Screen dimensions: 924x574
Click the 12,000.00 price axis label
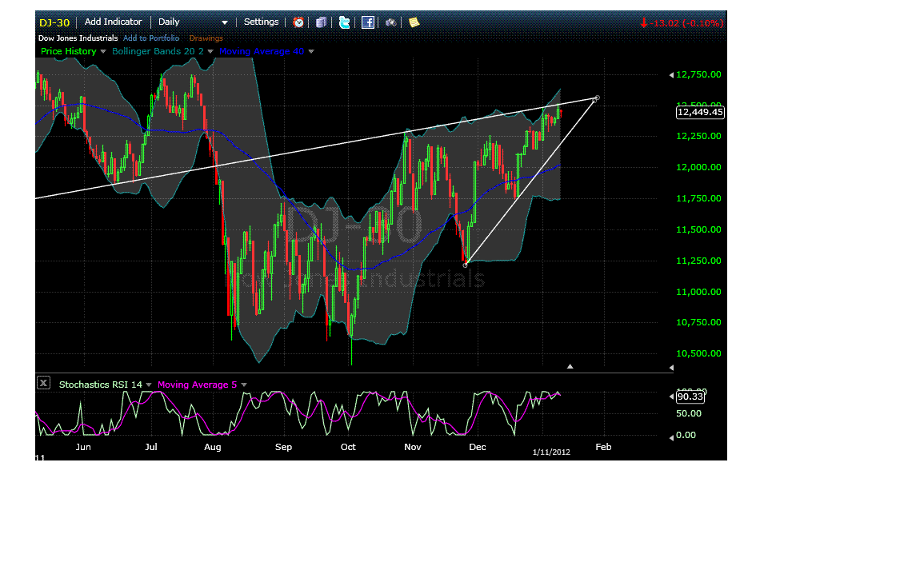tap(698, 167)
